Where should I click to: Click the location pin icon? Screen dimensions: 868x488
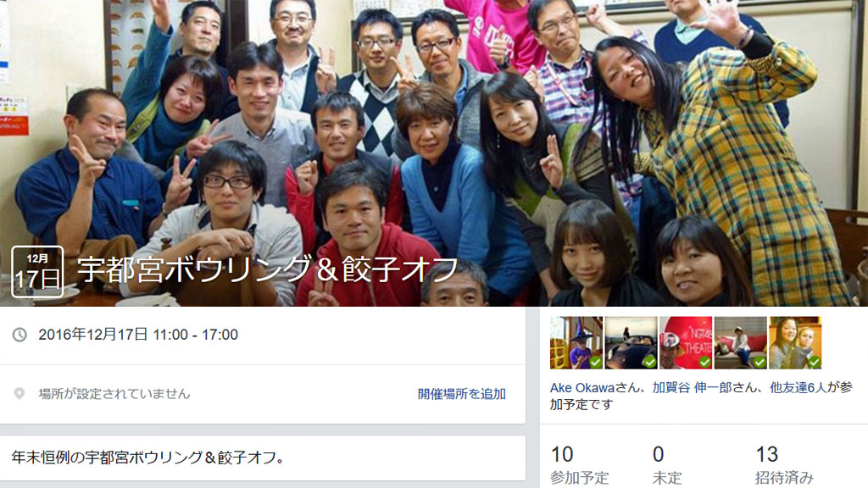point(19,394)
